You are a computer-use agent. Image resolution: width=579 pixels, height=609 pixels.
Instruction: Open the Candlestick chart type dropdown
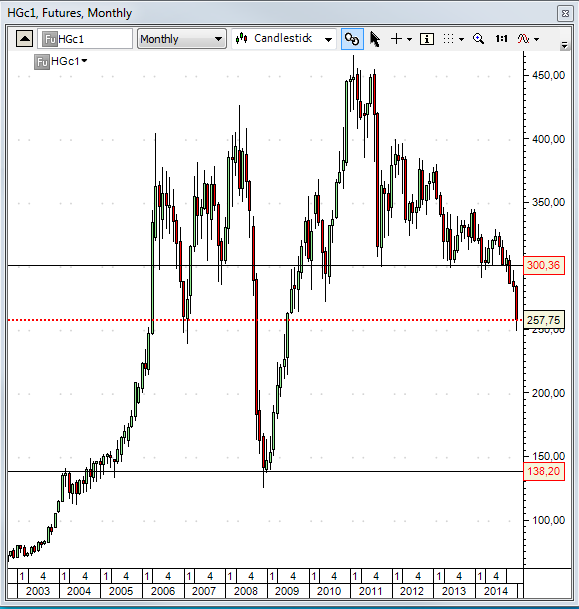284,39
